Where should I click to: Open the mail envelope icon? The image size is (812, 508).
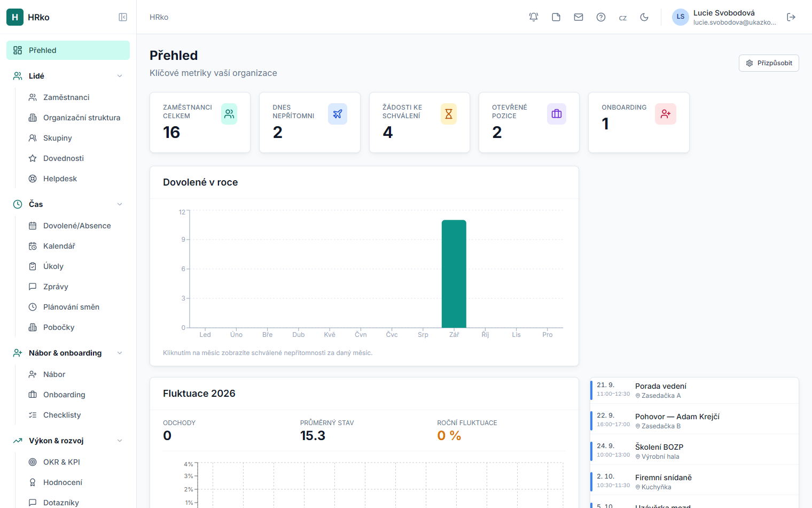(579, 17)
